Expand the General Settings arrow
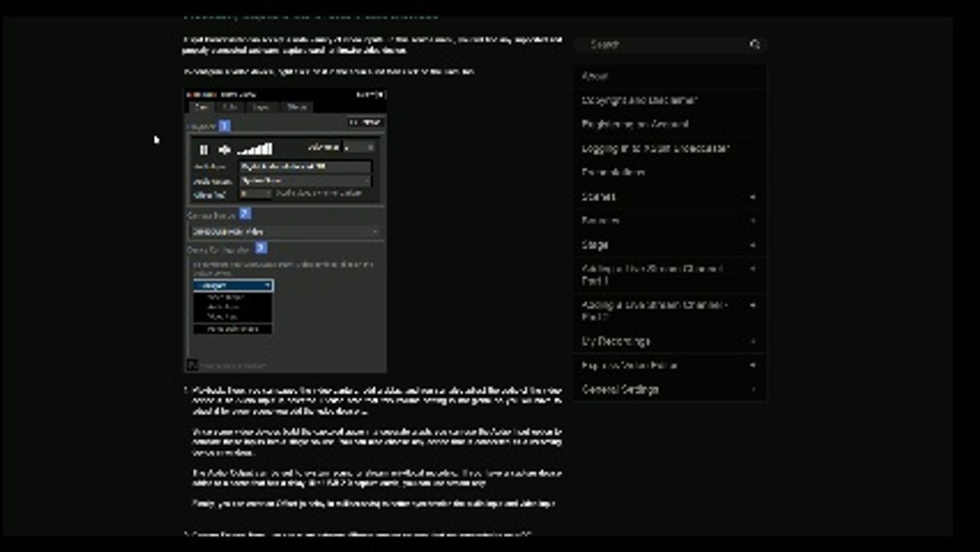The height and width of the screenshot is (552, 980). 752,389
